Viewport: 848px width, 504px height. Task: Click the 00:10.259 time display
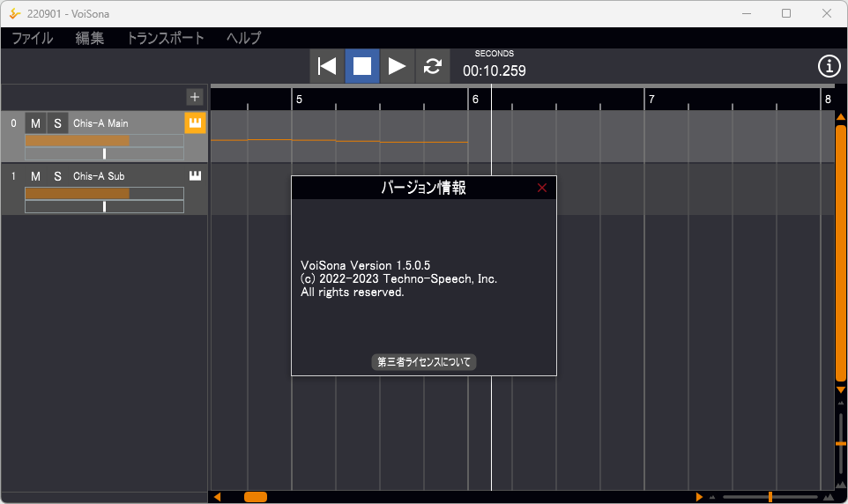point(495,70)
